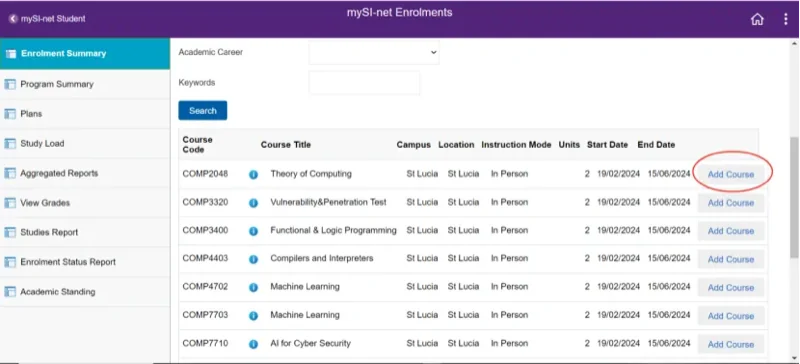
Task: Add Course COMP2048 Theory of Computing
Action: click(x=731, y=175)
